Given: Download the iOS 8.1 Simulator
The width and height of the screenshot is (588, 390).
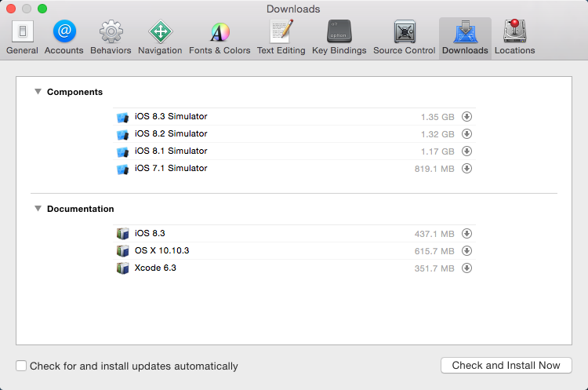Looking at the screenshot, I should coord(467,151).
